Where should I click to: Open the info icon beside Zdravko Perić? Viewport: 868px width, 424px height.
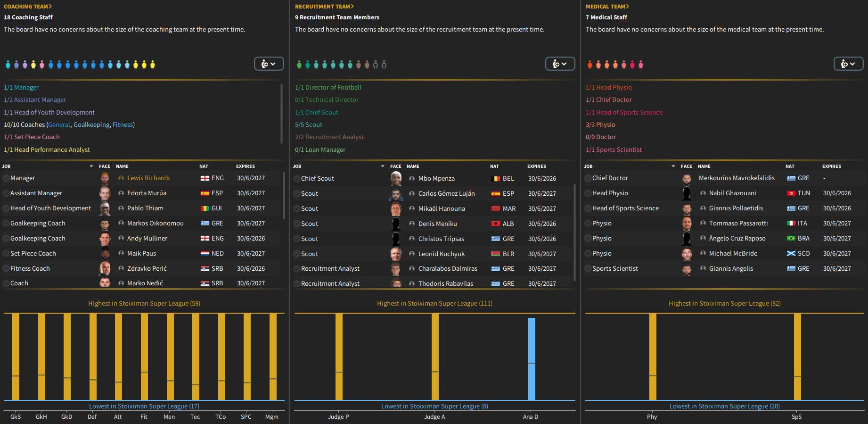pos(121,269)
